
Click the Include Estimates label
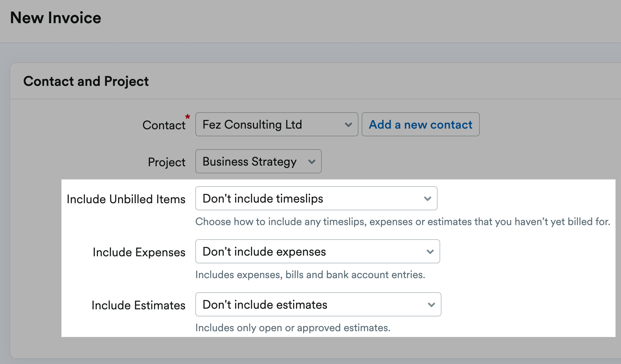138,305
